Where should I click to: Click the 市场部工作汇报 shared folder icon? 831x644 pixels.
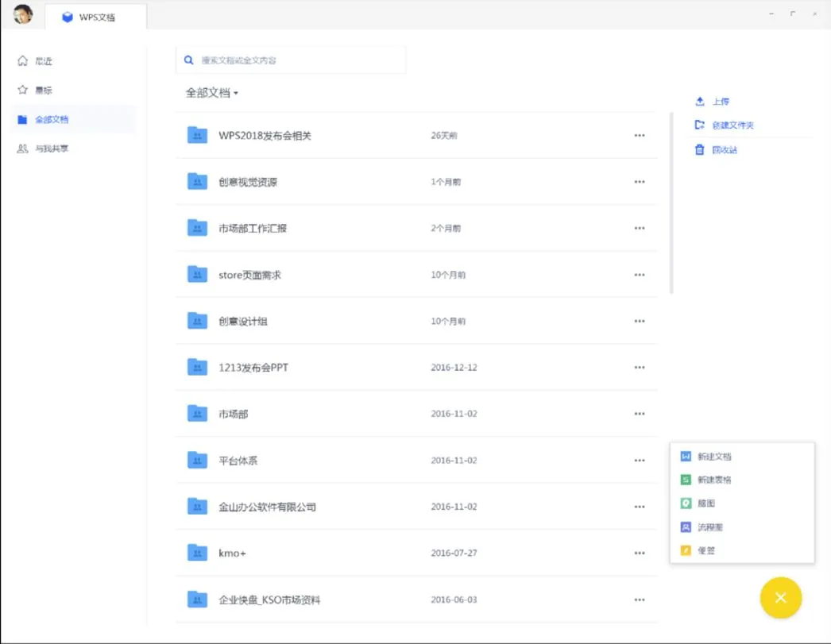197,228
